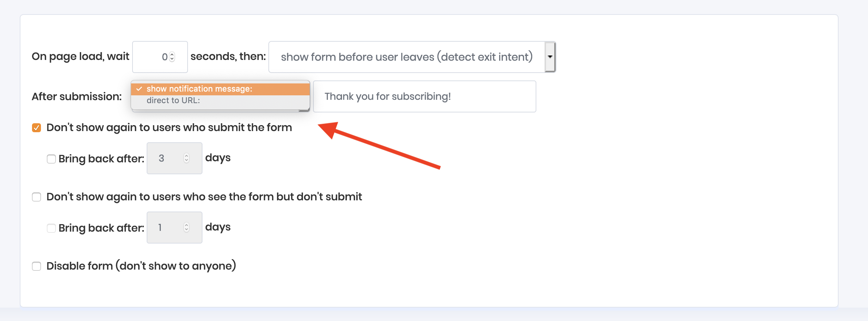The height and width of the screenshot is (321, 868).
Task: Check 'Don't show again to users who see the form' checkbox
Action: click(36, 197)
